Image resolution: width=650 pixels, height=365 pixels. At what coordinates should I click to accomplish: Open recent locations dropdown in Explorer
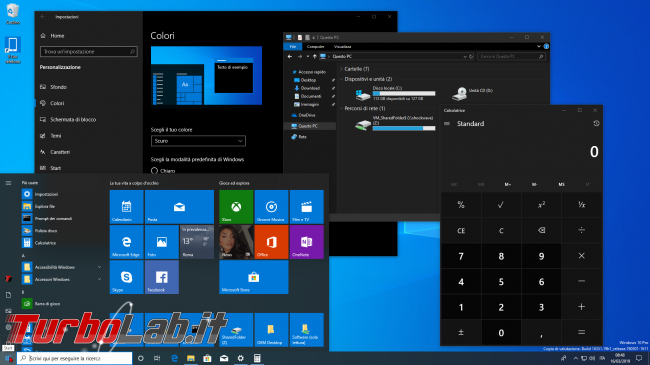(x=308, y=56)
